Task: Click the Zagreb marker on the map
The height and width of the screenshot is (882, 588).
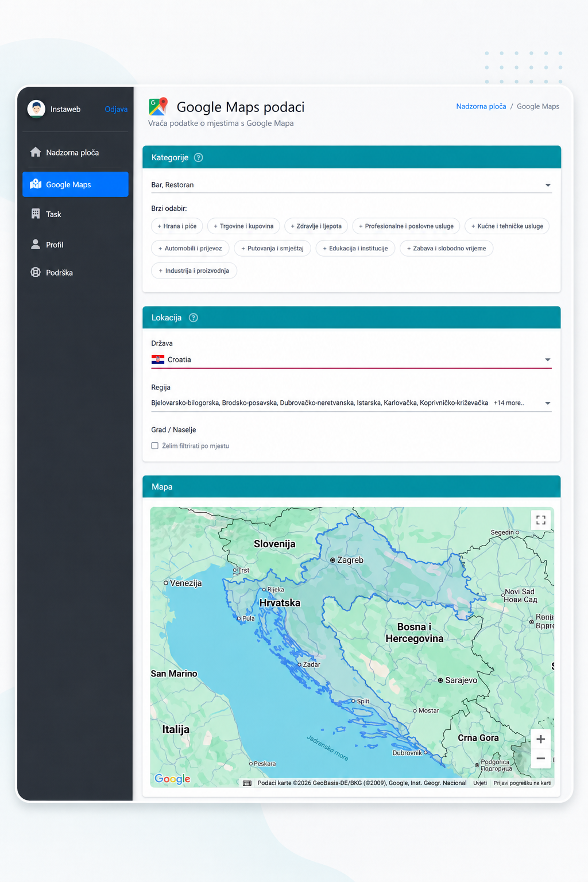Action: click(x=332, y=560)
